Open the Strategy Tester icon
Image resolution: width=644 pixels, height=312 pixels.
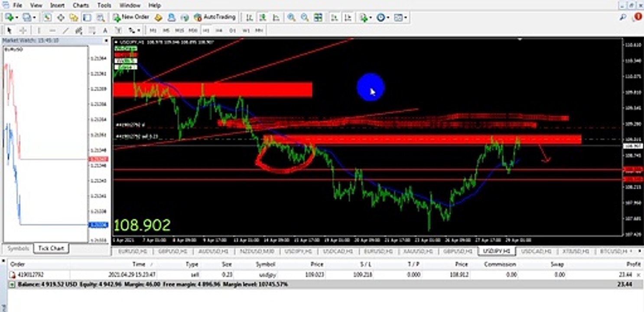[101, 17]
